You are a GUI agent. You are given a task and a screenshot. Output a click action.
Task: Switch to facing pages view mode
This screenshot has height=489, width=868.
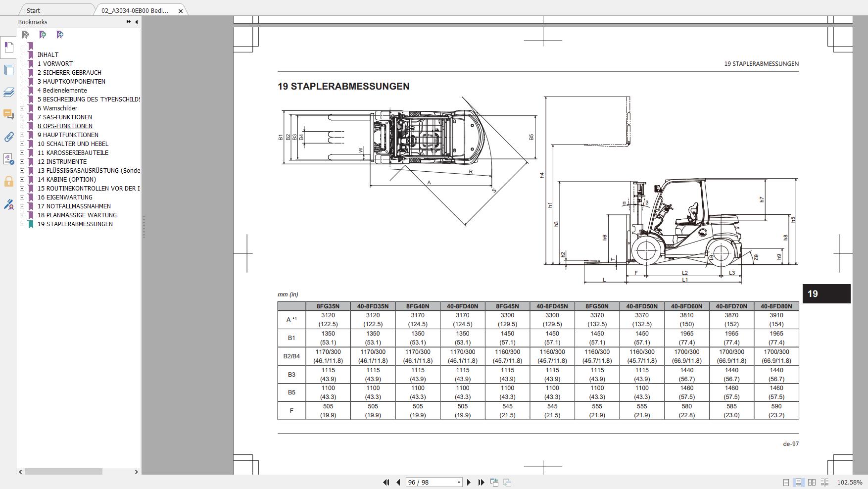tap(812, 482)
